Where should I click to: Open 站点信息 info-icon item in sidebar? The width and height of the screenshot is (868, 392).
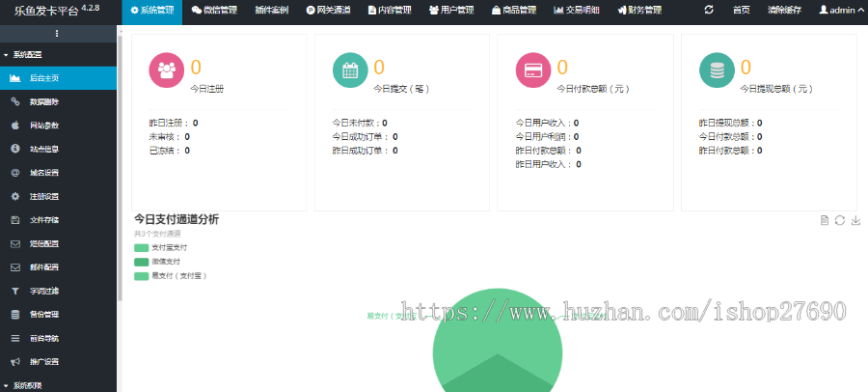[58, 149]
